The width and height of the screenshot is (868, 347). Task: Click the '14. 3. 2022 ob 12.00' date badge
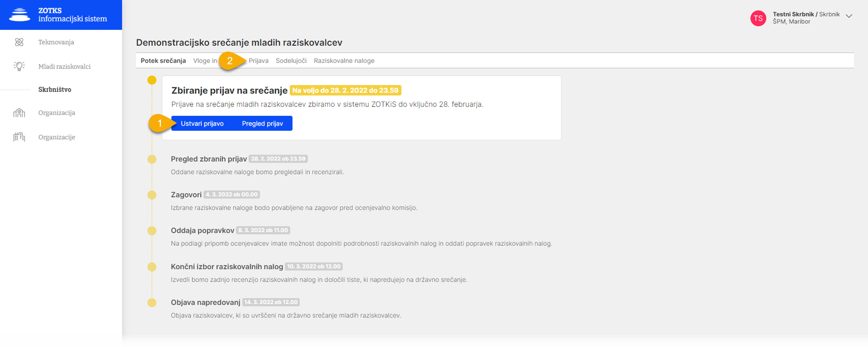(x=271, y=302)
